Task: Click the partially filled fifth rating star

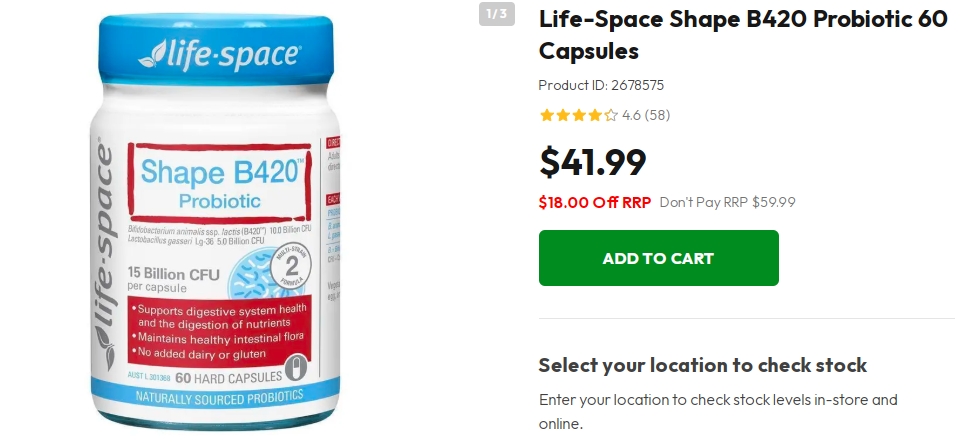Action: 610,115
